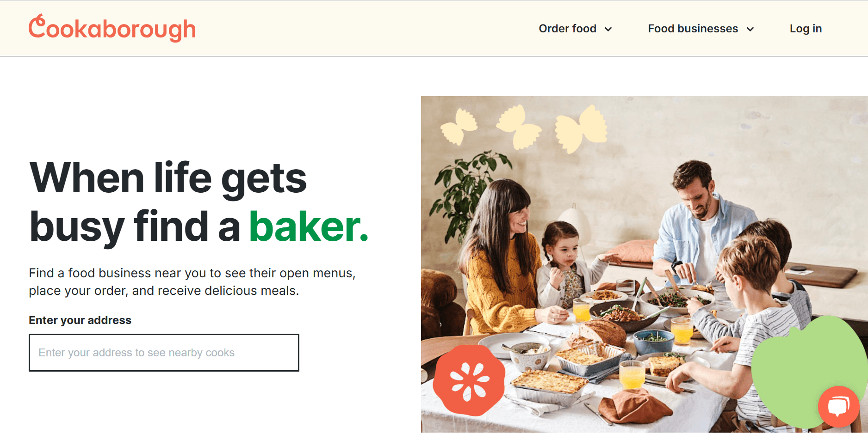Click the Find a food business description text
This screenshot has width=868, height=434.
(x=192, y=281)
